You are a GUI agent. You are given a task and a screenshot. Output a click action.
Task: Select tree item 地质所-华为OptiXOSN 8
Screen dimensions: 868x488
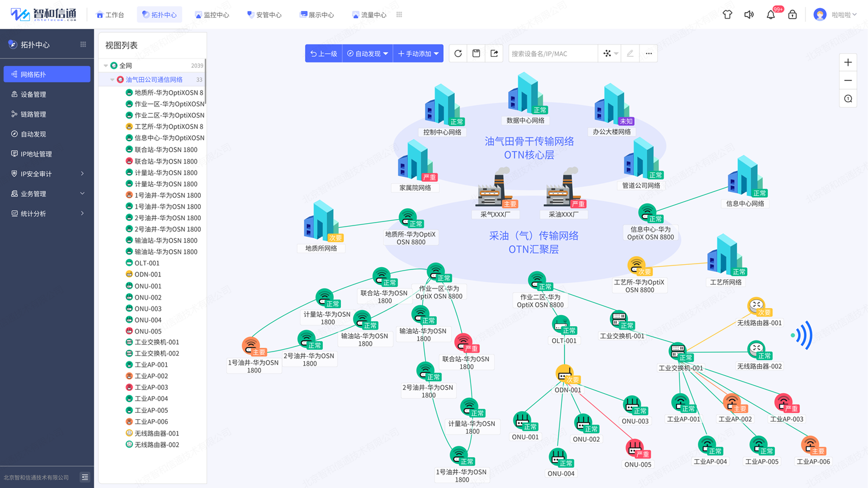tap(165, 93)
